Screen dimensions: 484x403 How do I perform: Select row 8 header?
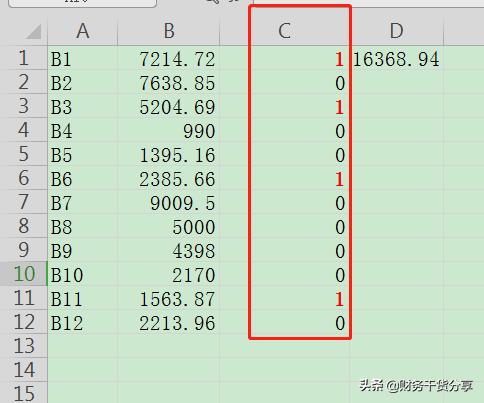tap(24, 226)
